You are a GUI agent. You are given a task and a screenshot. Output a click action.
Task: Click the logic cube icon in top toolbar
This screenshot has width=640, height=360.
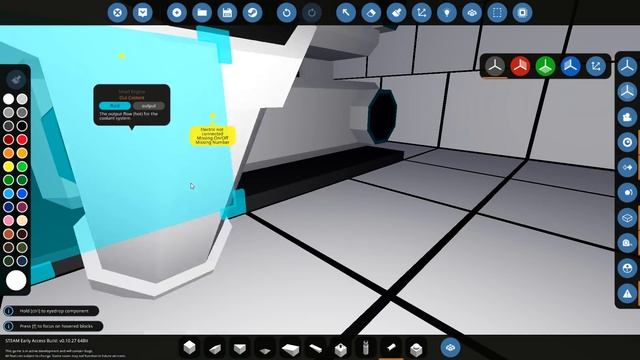(472, 13)
